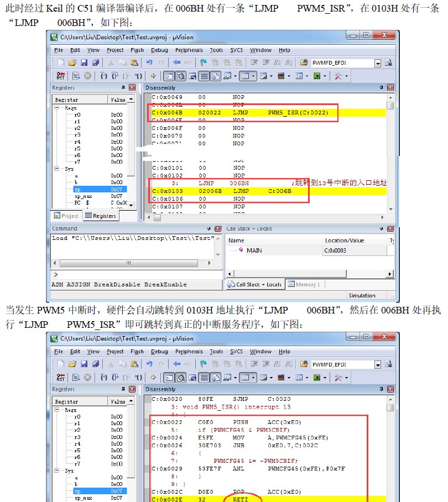The height and width of the screenshot is (502, 448).
Task: Toggle pin on upper Disassembly panel header
Action: (381, 87)
